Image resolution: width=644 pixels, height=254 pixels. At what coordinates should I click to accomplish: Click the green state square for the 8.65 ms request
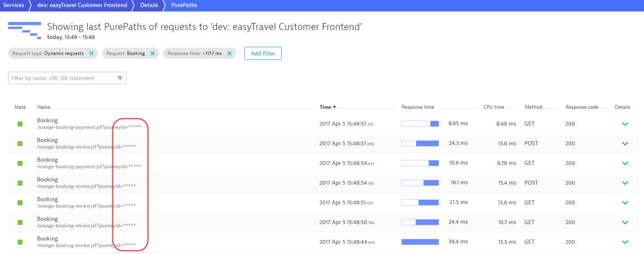click(20, 124)
